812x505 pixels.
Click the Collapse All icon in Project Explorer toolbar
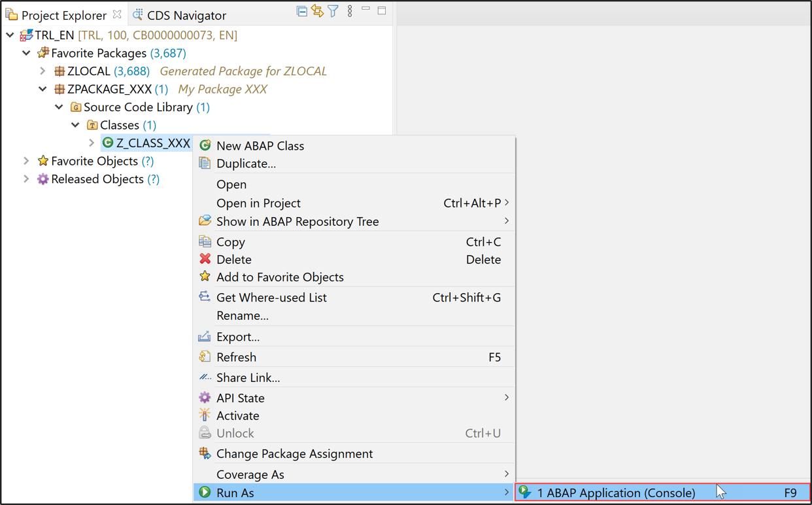(301, 11)
